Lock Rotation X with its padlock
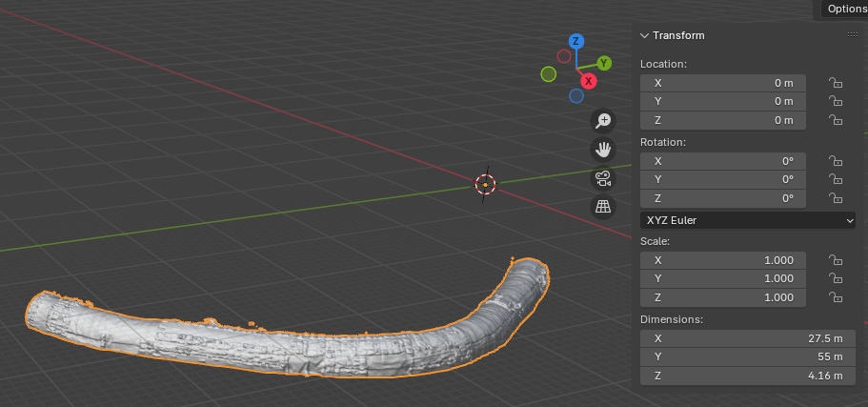Screen dimensions: 868x407 [x=835, y=161]
